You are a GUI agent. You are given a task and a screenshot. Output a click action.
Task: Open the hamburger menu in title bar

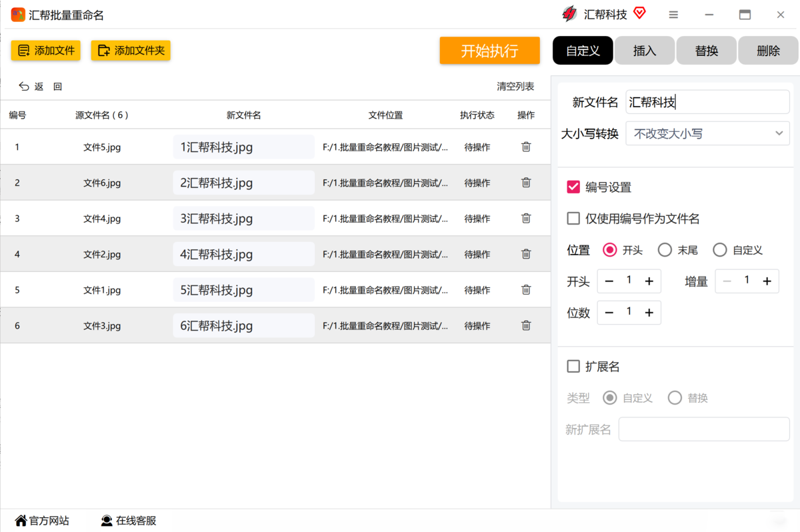(673, 15)
